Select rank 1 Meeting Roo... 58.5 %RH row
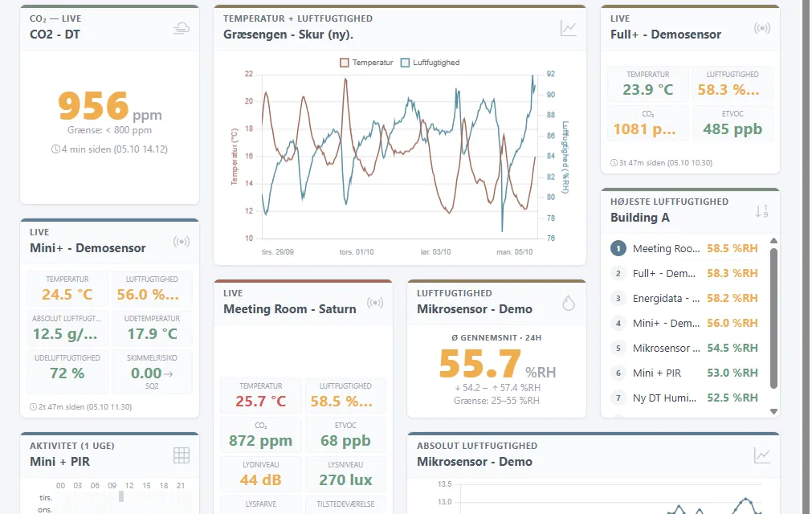This screenshot has height=514, width=812. pos(684,248)
